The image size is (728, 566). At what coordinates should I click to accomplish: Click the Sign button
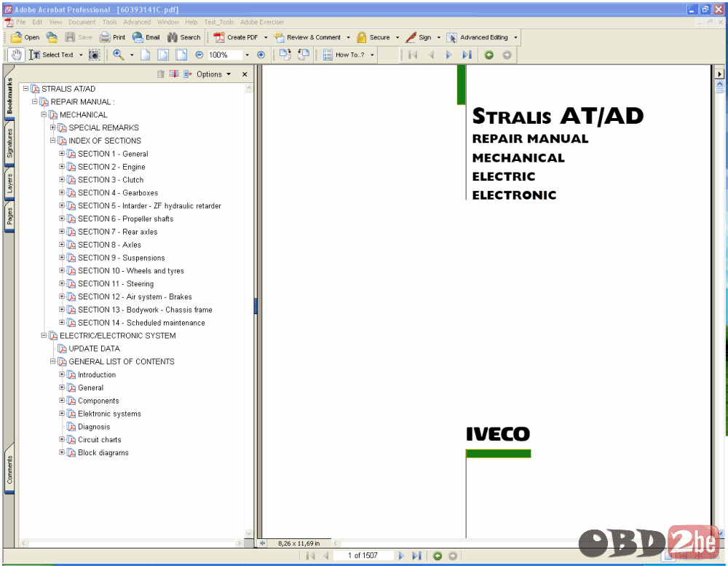click(419, 37)
